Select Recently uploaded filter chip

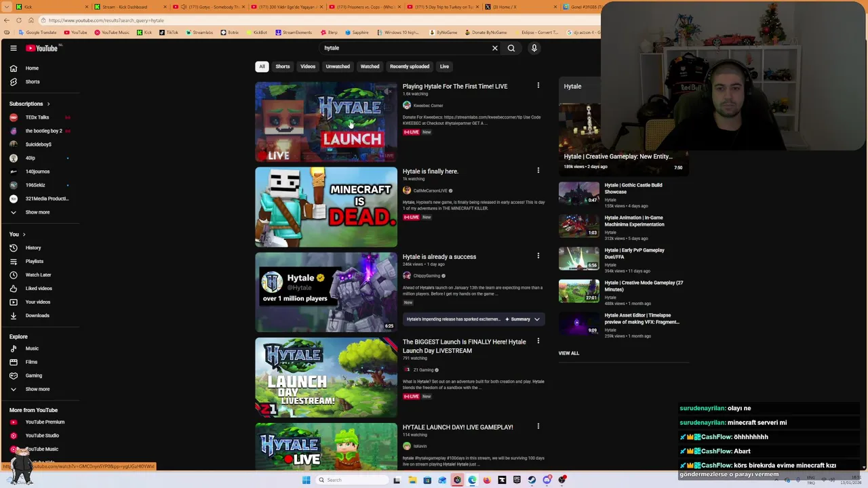click(x=410, y=66)
